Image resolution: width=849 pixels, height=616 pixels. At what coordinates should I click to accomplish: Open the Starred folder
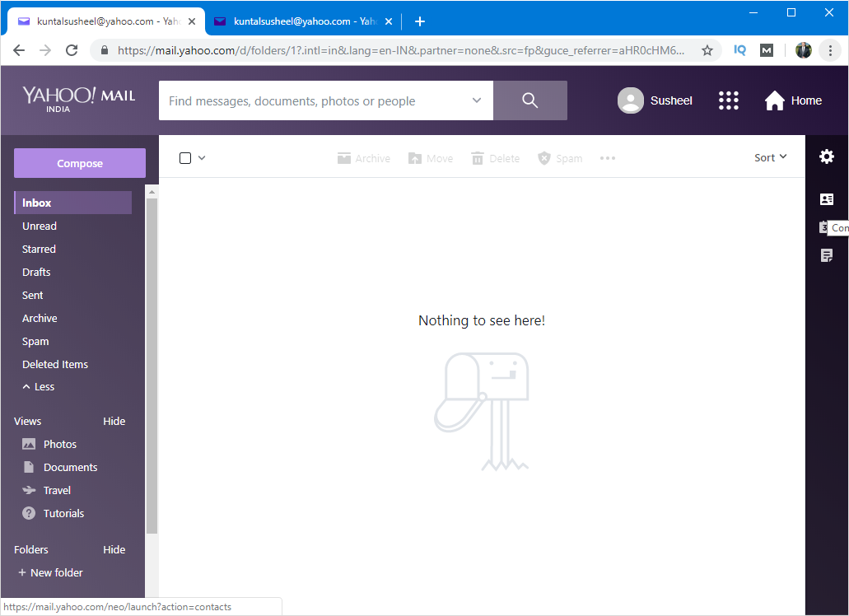pos(39,249)
